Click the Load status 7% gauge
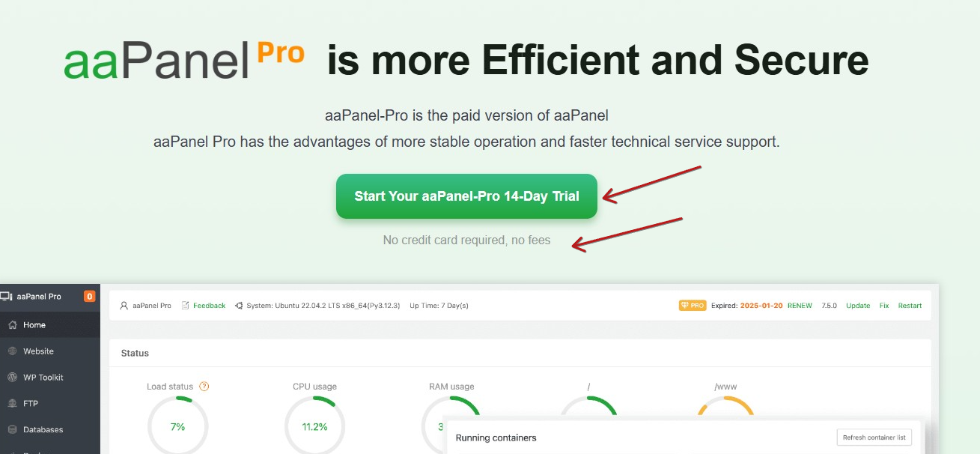The height and width of the screenshot is (454, 980). 177,426
